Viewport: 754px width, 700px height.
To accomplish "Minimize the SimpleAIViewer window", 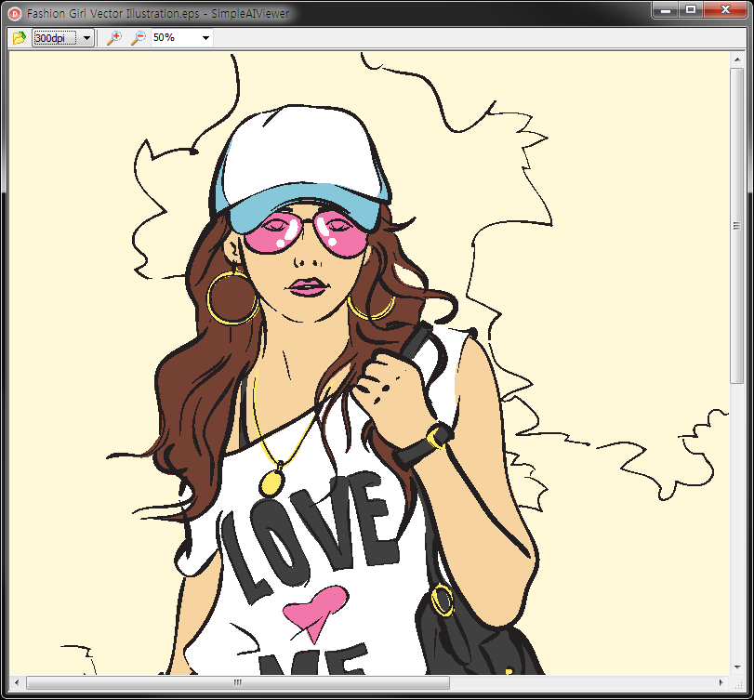I will pos(667,10).
